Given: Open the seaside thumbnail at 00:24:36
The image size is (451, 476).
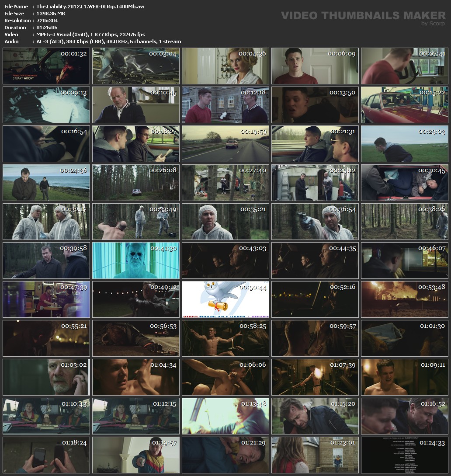Looking at the screenshot, I should point(46,183).
